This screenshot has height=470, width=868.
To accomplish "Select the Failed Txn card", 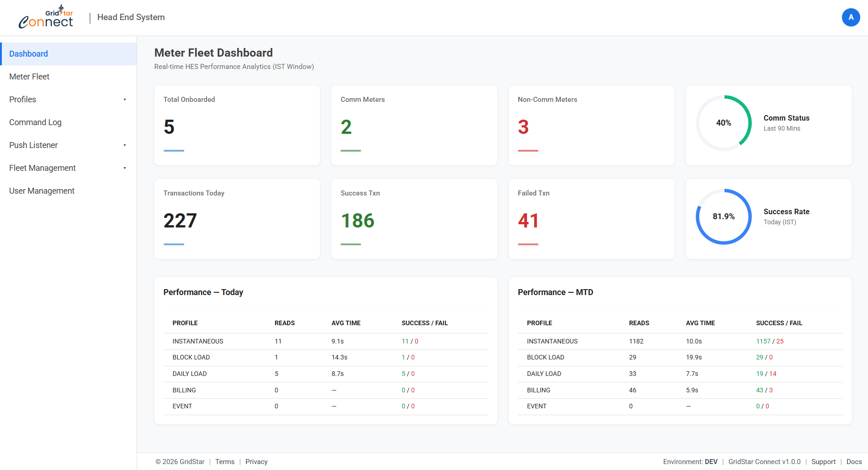I will 591,219.
